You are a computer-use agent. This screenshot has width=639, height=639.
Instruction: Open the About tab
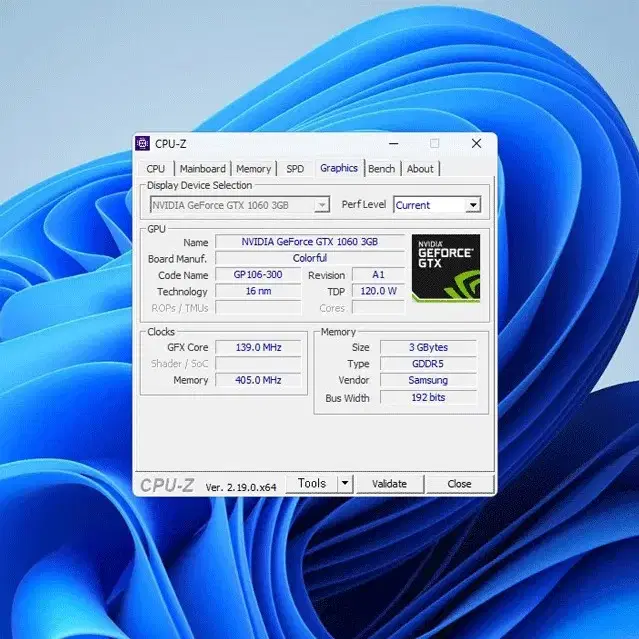420,169
